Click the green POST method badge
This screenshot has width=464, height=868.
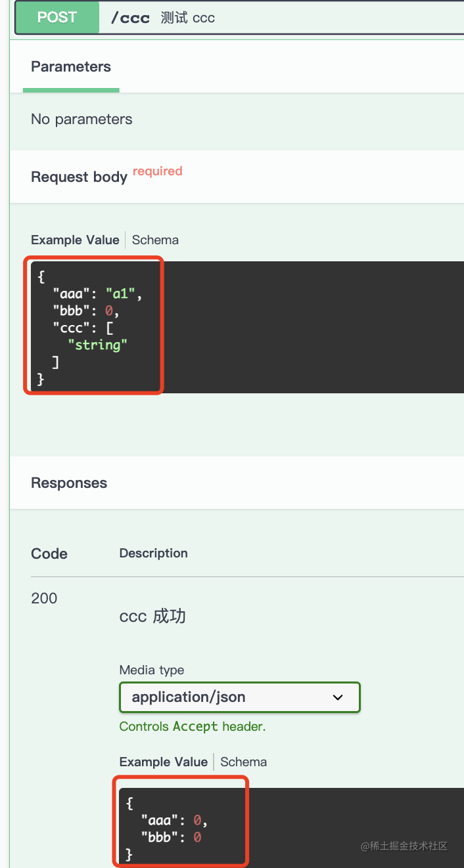57,17
